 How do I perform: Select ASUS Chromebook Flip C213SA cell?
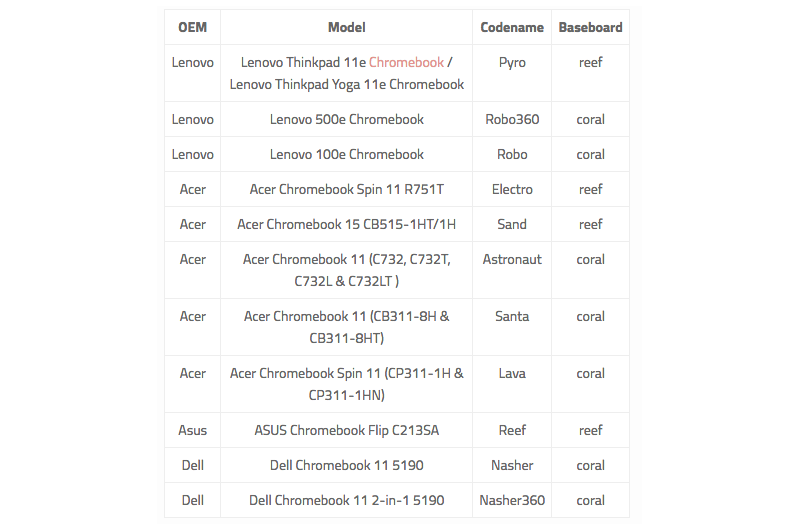pyautogui.click(x=346, y=431)
